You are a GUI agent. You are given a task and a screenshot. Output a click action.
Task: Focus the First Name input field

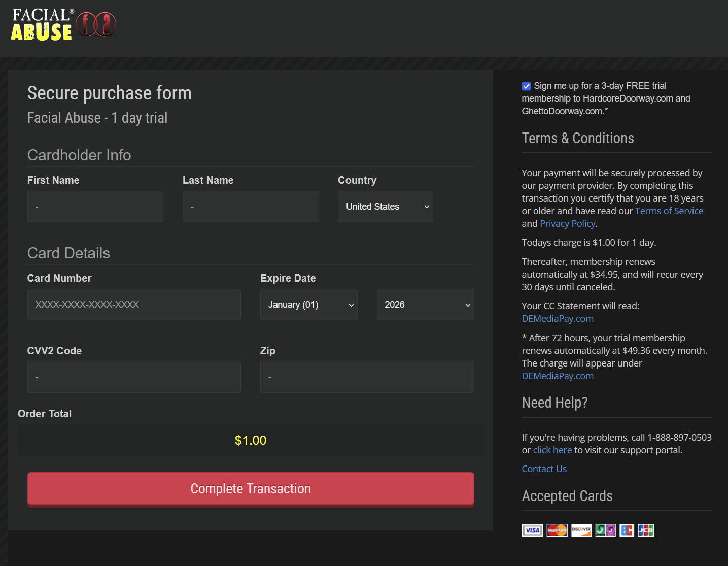click(95, 207)
